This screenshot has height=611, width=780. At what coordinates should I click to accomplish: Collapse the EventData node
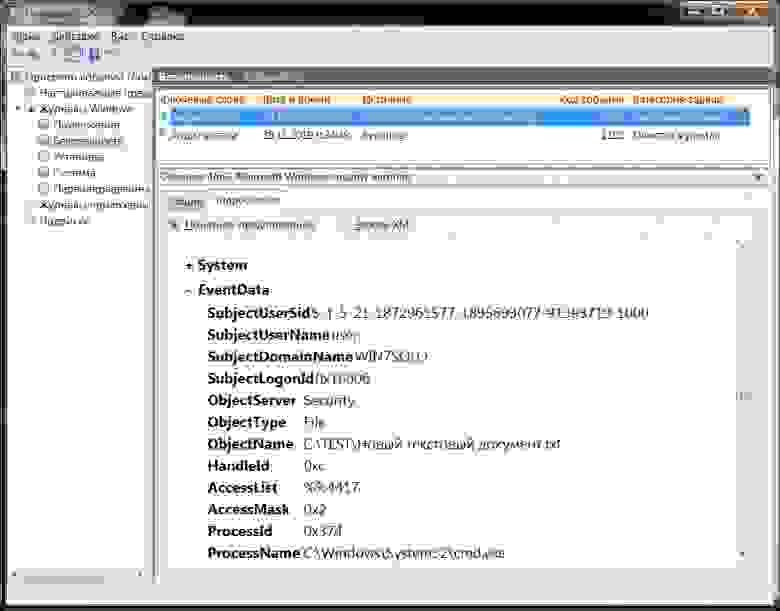click(x=188, y=292)
